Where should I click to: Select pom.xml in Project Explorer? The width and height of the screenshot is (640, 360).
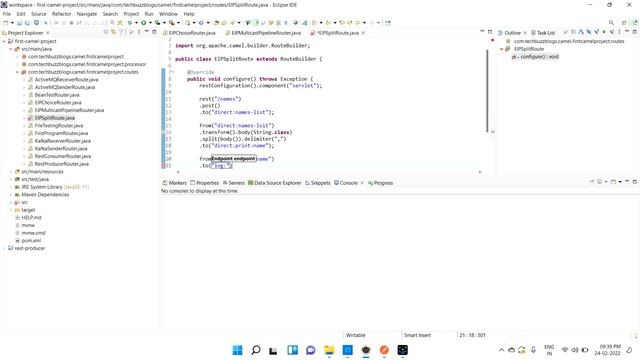pyautogui.click(x=31, y=241)
